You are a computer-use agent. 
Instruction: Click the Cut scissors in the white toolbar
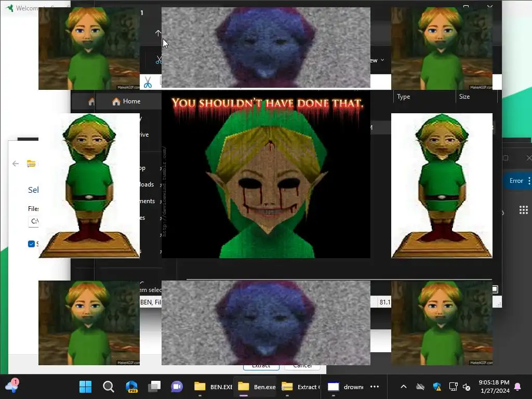click(x=148, y=82)
